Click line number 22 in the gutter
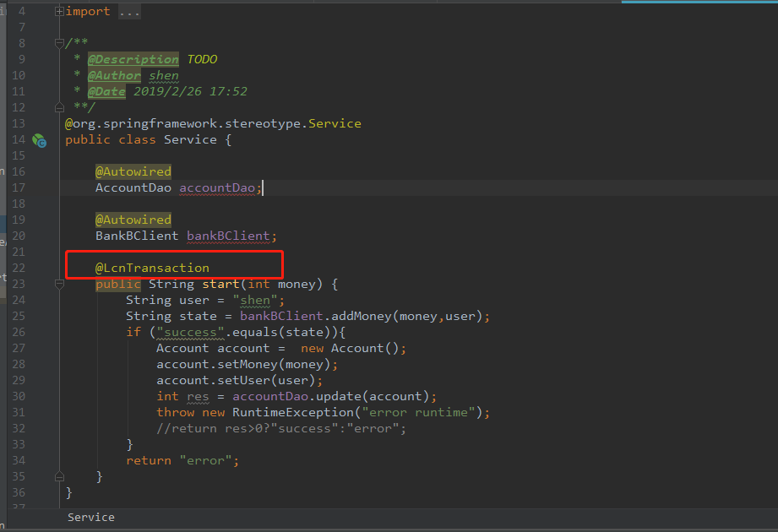Image resolution: width=778 pixels, height=532 pixels. pos(19,268)
